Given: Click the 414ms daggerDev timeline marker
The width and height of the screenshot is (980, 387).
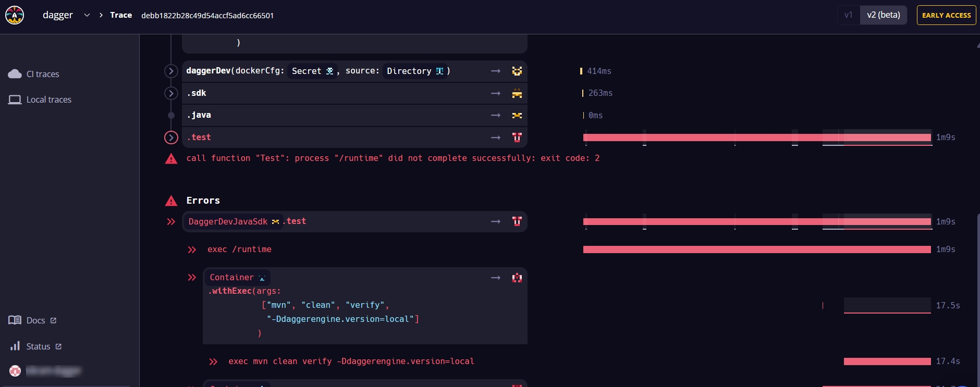Looking at the screenshot, I should pos(581,71).
